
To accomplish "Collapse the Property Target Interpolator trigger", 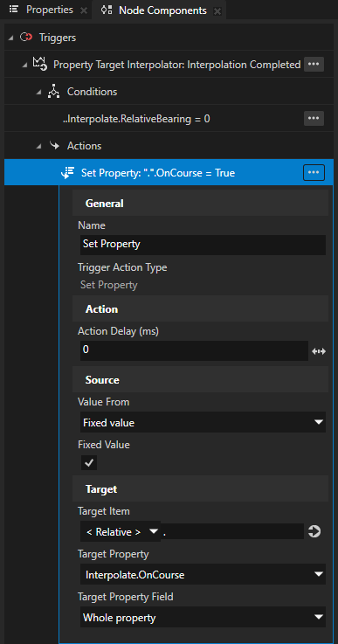I will (x=24, y=65).
